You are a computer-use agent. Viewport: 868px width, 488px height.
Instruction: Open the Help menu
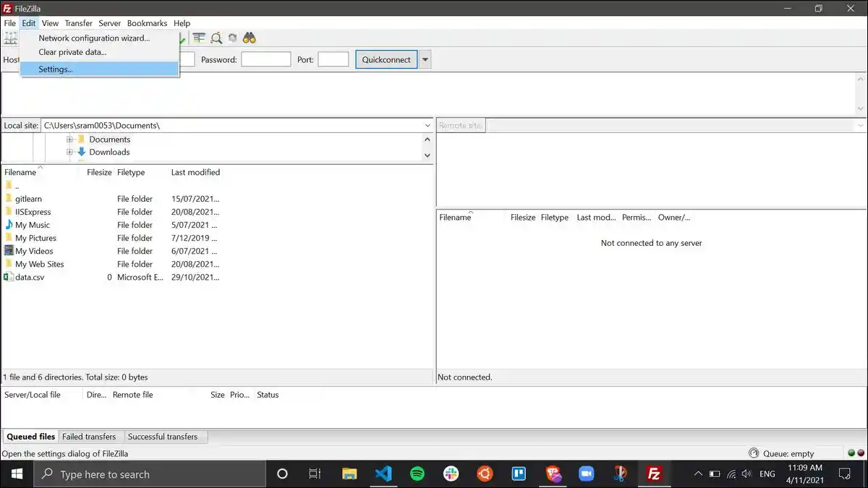click(182, 23)
